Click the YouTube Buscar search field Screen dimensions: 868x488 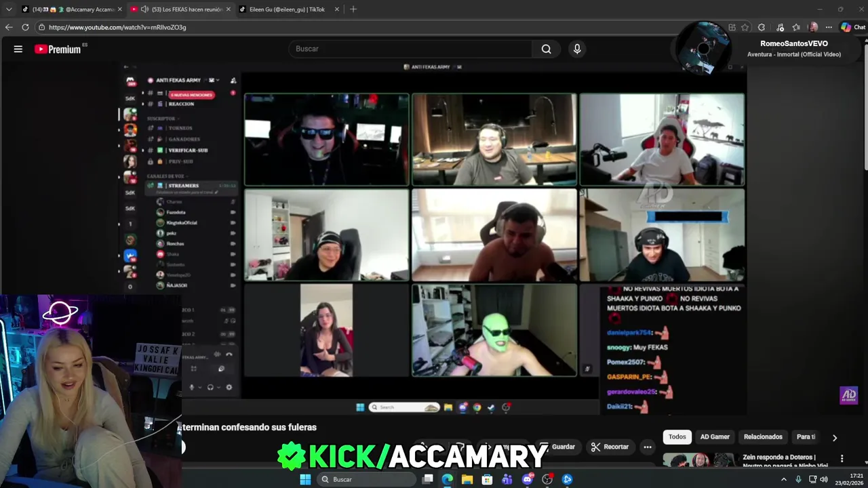(412, 49)
